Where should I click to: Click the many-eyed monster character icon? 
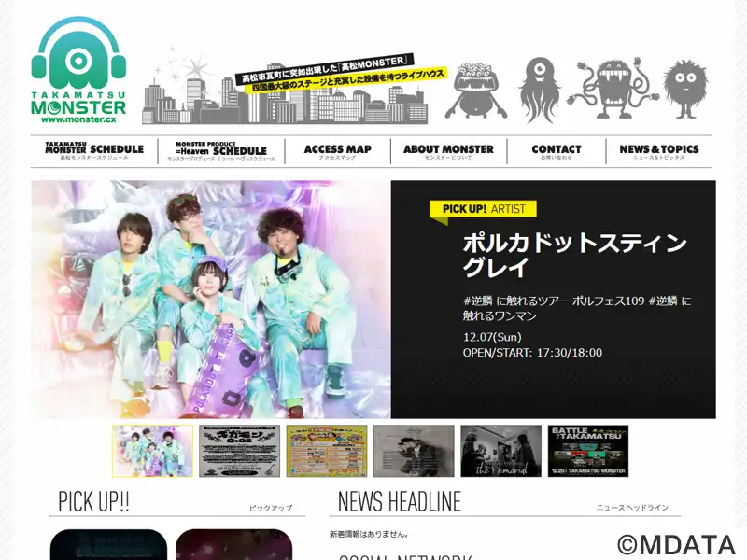(x=476, y=90)
